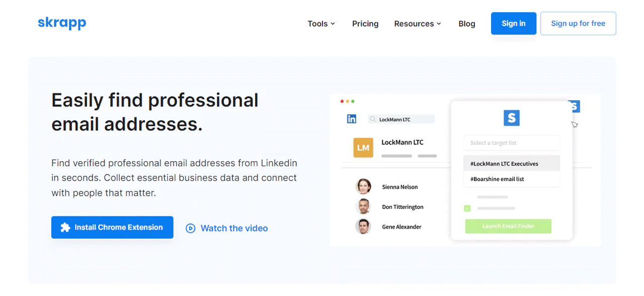Click the orange LM company avatar
The image size is (644, 296).
coord(363,147)
